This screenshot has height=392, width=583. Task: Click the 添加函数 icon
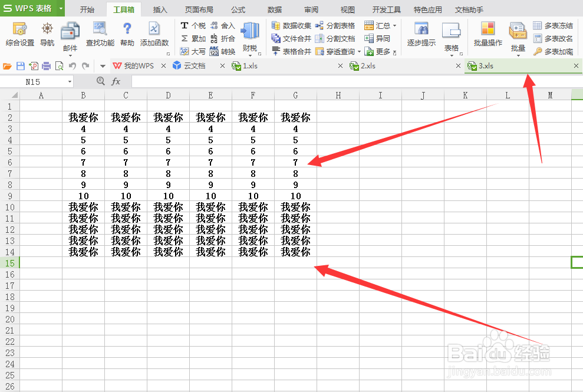(x=154, y=34)
